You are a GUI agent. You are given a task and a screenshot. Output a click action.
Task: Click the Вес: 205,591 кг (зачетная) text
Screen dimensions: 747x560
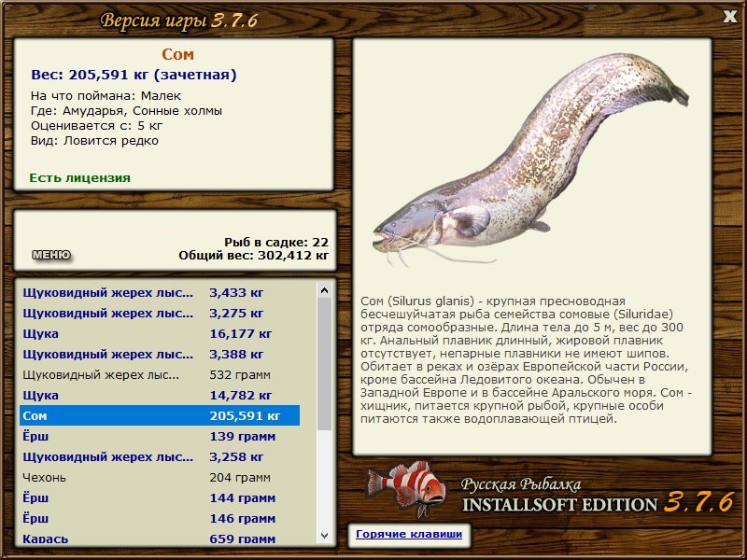(134, 75)
